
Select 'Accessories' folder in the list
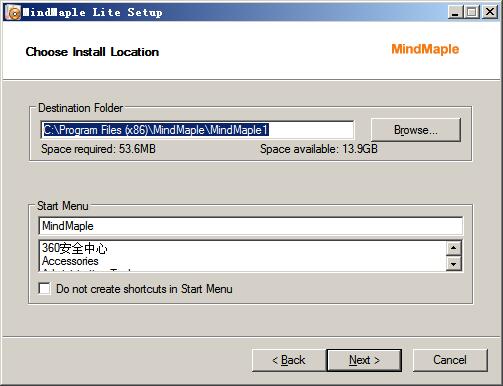point(70,261)
